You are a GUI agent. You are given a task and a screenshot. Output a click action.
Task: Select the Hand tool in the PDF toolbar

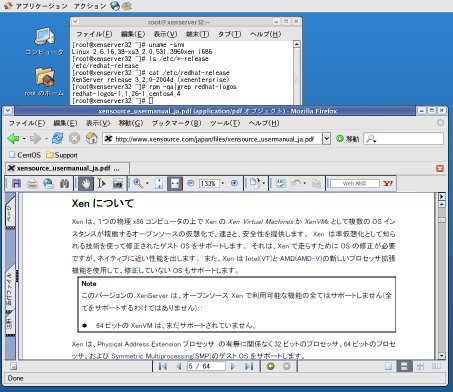pos(86,183)
